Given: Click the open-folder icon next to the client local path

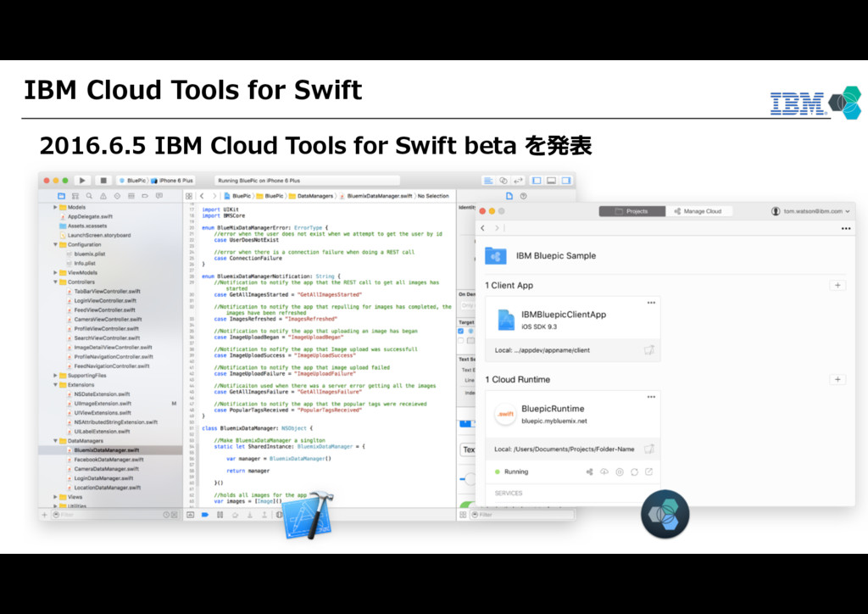Looking at the screenshot, I should (x=648, y=350).
